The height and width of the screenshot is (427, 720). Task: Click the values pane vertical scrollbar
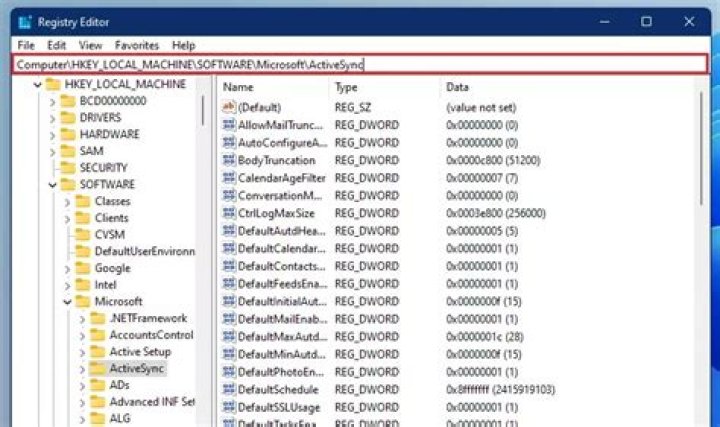click(x=701, y=148)
